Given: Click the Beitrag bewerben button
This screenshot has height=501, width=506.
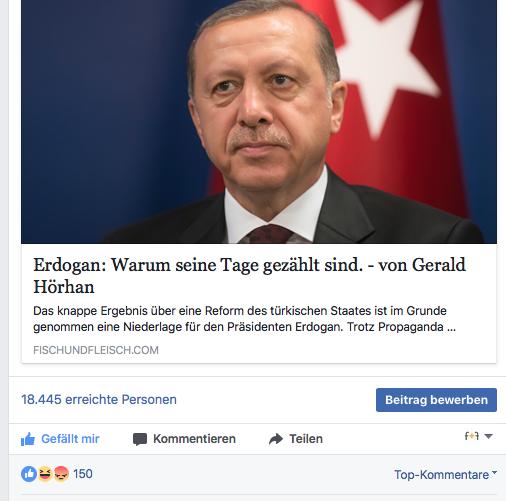Looking at the screenshot, I should point(436,400).
